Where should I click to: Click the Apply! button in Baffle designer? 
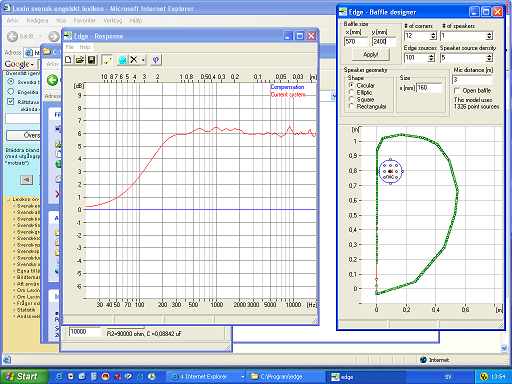point(370,54)
